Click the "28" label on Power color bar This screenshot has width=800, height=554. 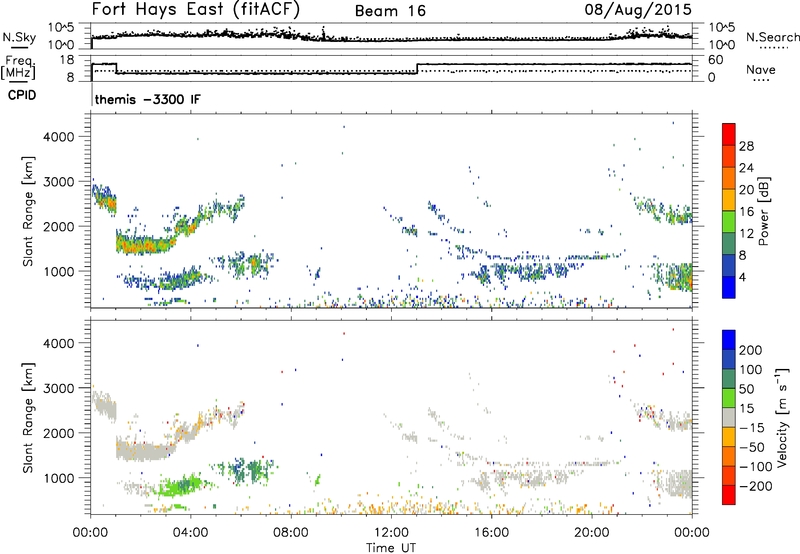pyautogui.click(x=746, y=146)
